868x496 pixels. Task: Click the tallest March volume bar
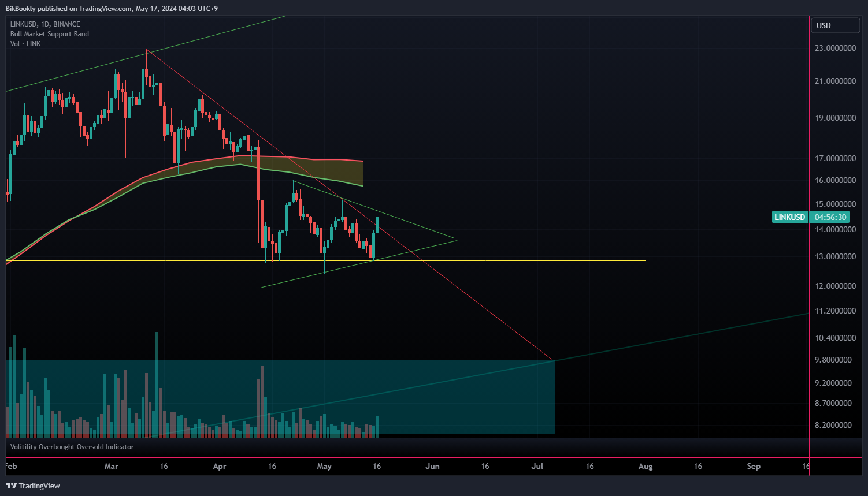(x=157, y=384)
